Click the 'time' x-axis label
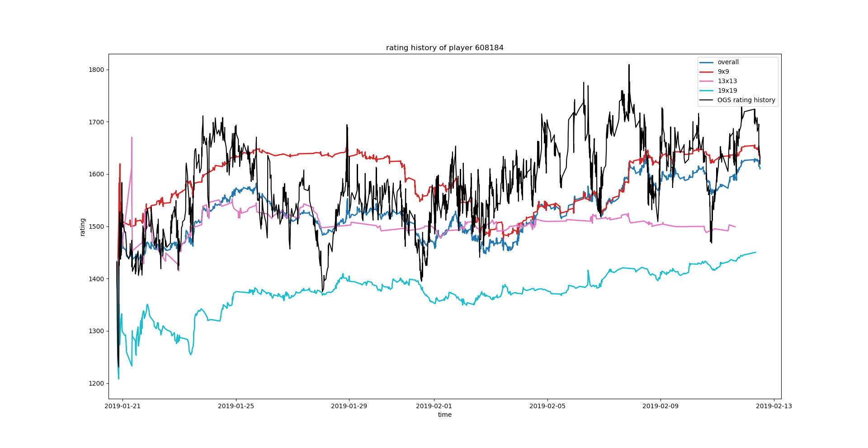The width and height of the screenshot is (868, 448). pyautogui.click(x=444, y=415)
